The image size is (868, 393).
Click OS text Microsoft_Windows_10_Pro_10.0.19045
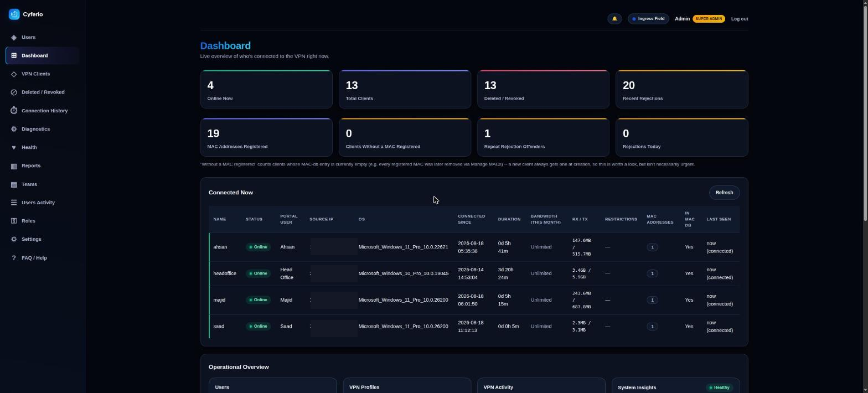403,273
